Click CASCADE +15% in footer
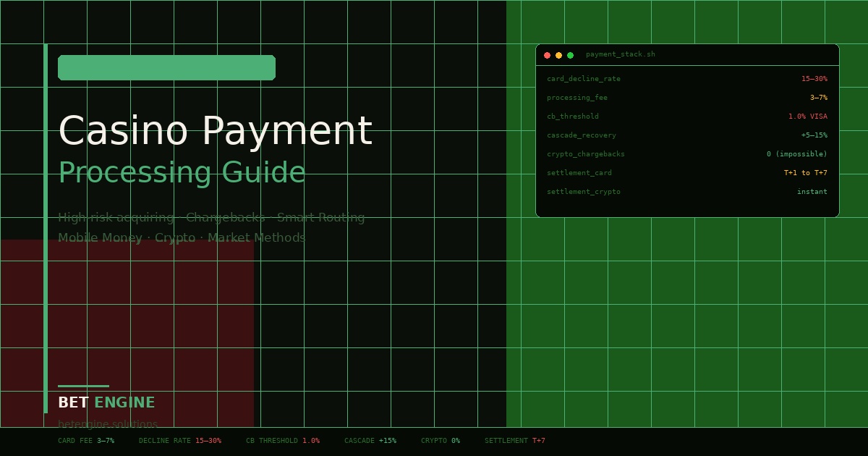Screen dimensions: 868x456 point(370,441)
